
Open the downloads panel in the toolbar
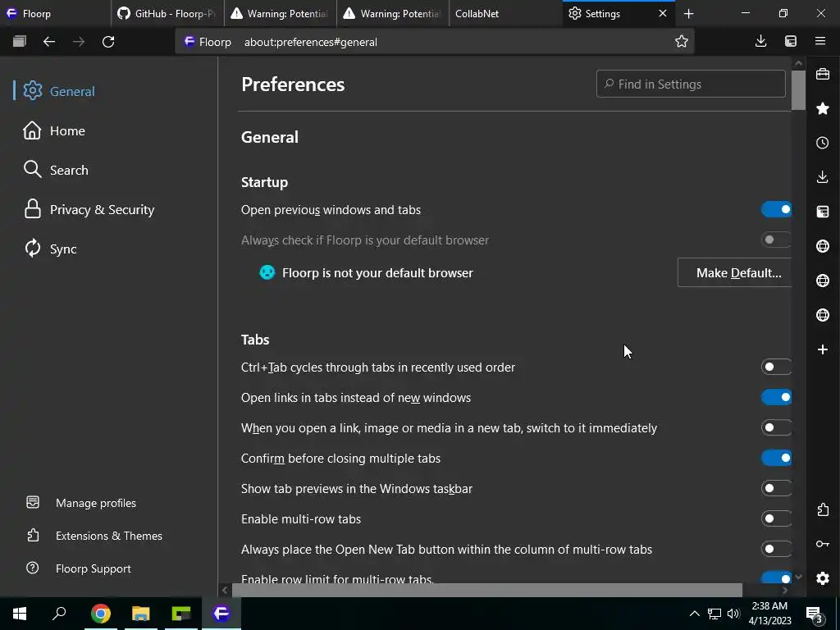click(760, 41)
